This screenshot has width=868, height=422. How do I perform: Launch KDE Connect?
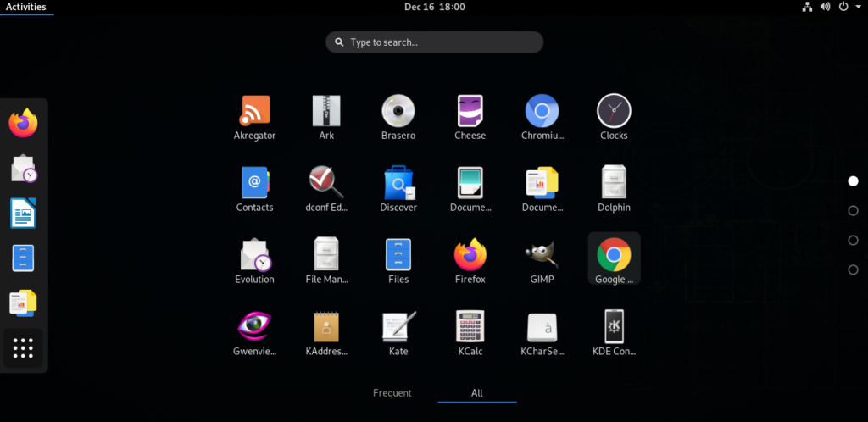[614, 334]
